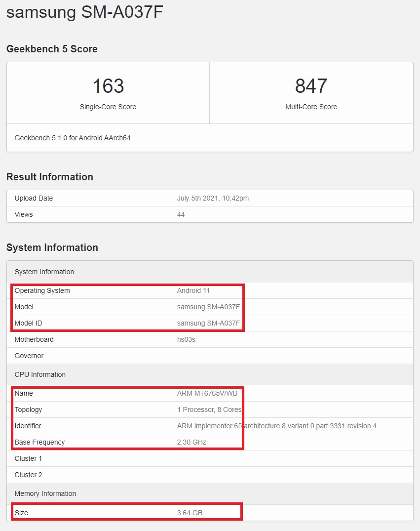Select the Geekbench 5.1.0 for Android AArch64 text
Viewport: 420px width, 531px height.
(73, 138)
